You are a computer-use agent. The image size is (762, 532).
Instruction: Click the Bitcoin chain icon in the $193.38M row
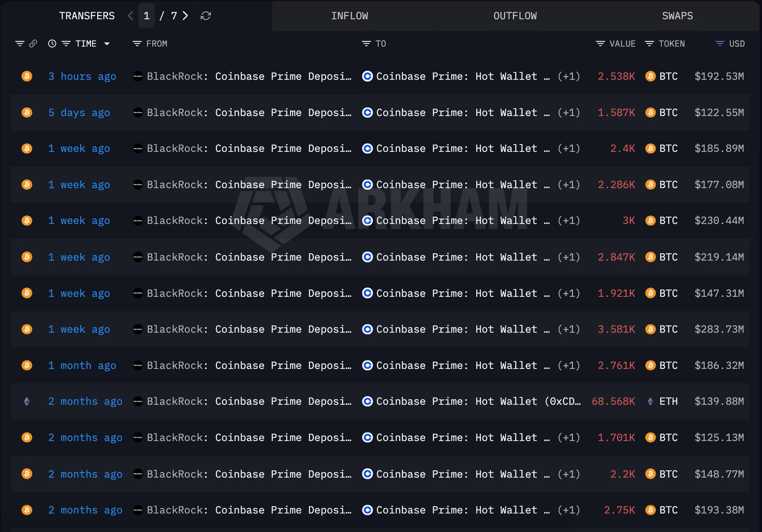coord(27,510)
